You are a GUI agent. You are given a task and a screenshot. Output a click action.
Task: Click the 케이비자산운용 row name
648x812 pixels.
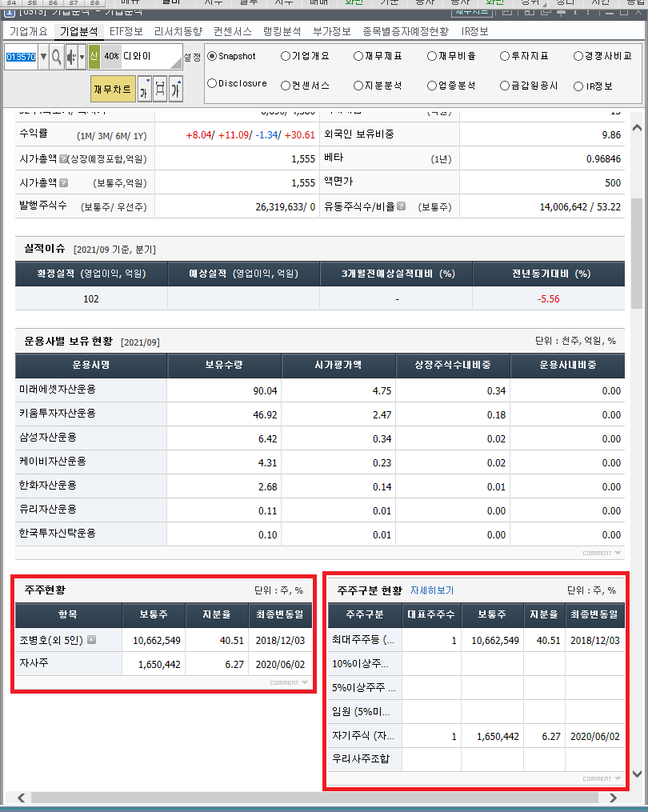pyautogui.click(x=52, y=462)
